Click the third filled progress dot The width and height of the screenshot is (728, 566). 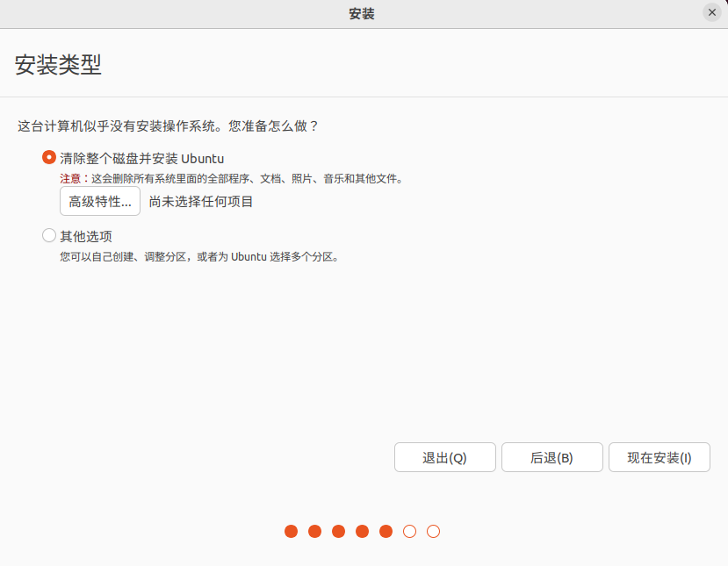pos(338,531)
